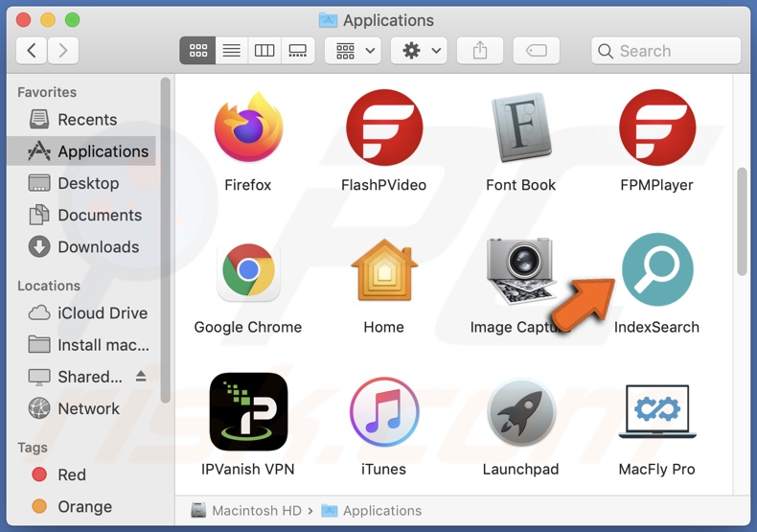Screen dimensions: 757x532
Task: Switch to list view mode
Action: [232, 51]
